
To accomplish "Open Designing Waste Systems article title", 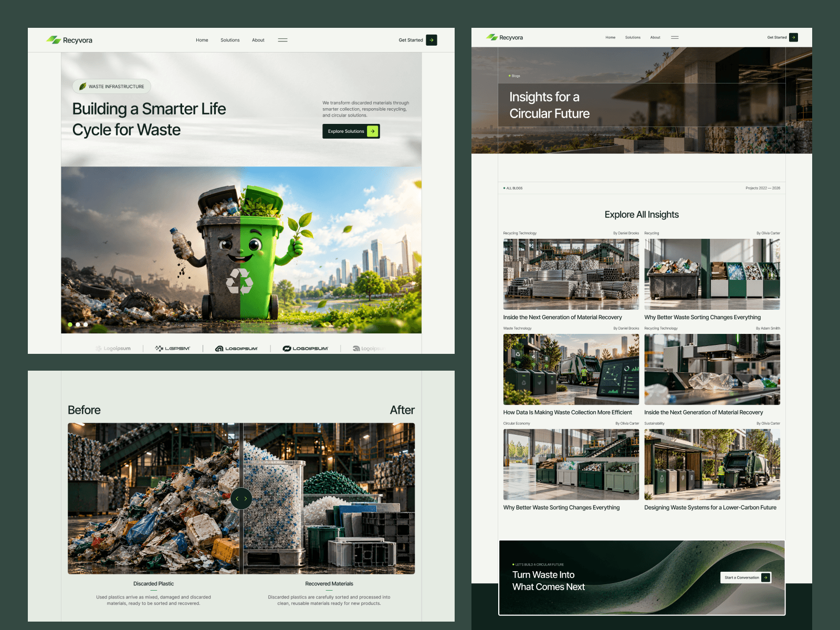I will click(710, 508).
